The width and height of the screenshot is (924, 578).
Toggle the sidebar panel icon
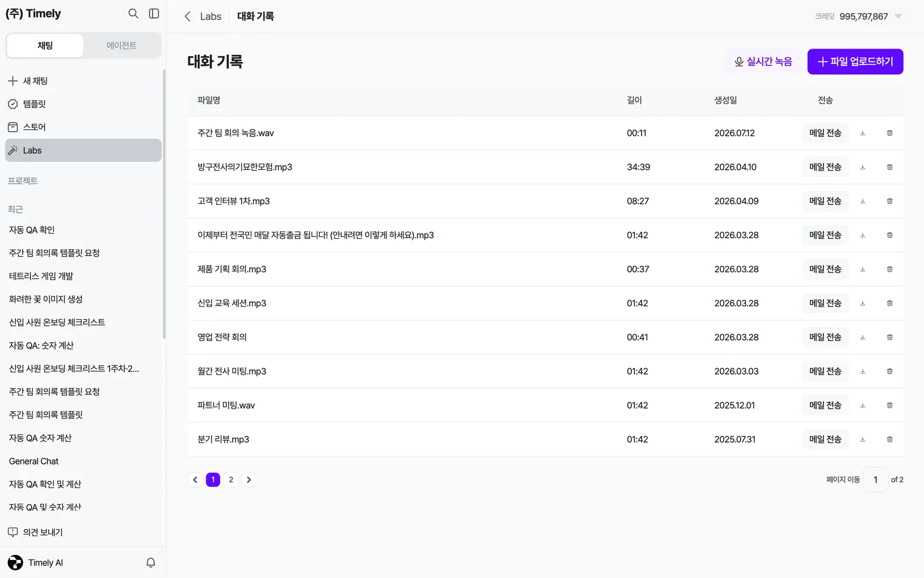pyautogui.click(x=154, y=13)
